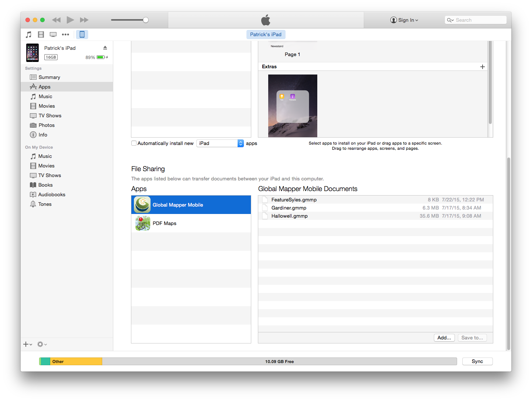Open Books on the device
532x401 pixels.
67,185
